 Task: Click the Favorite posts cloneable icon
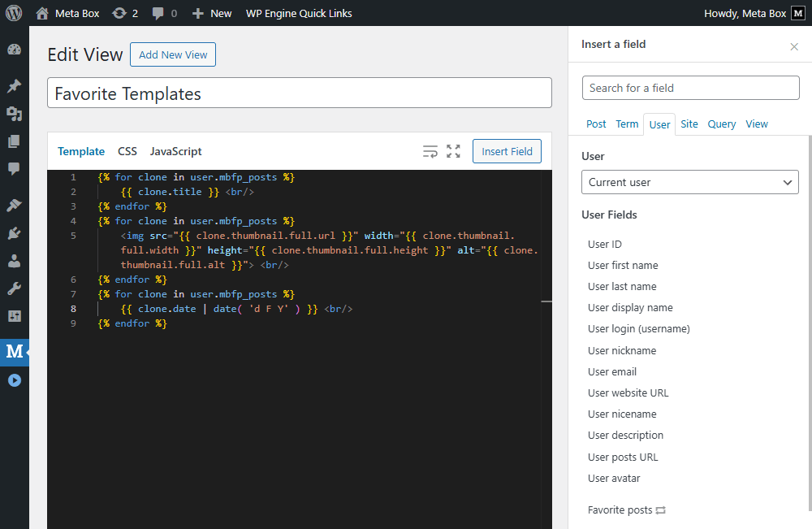coord(660,510)
